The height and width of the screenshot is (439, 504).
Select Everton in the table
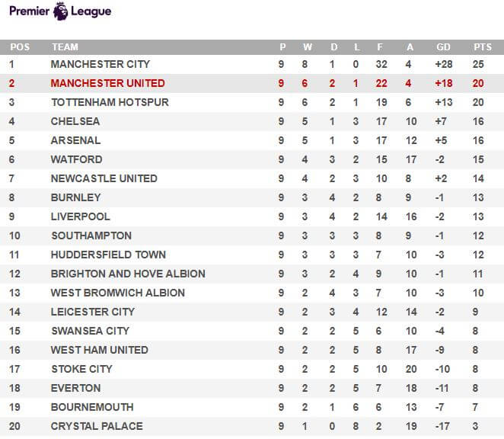(x=76, y=388)
